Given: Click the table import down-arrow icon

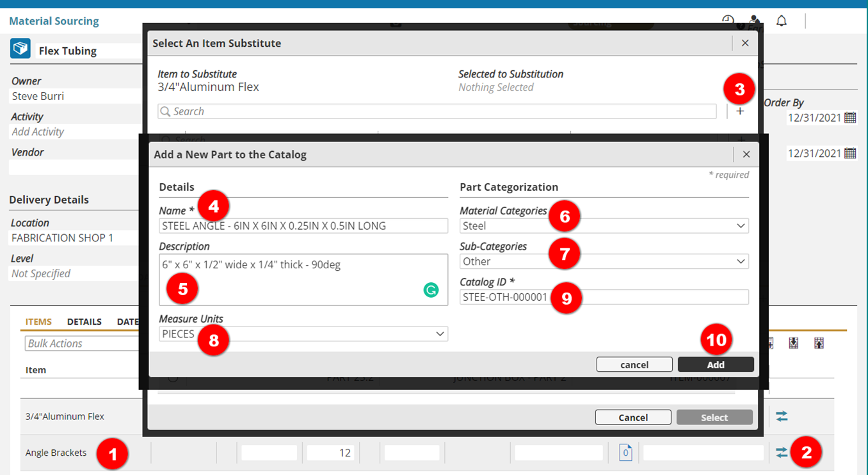Looking at the screenshot, I should pos(794,343).
